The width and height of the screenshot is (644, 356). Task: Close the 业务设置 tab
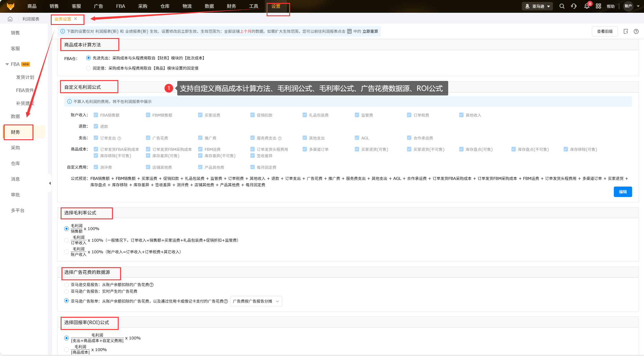point(76,19)
